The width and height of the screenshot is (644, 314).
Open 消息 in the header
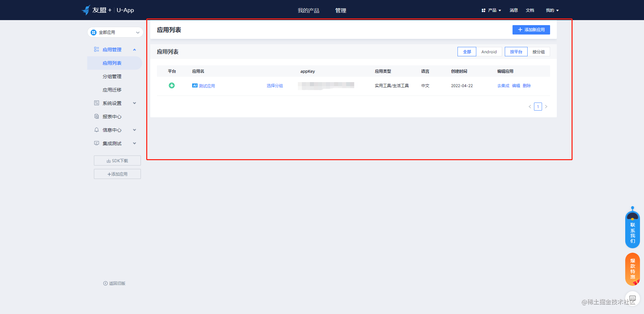514,10
